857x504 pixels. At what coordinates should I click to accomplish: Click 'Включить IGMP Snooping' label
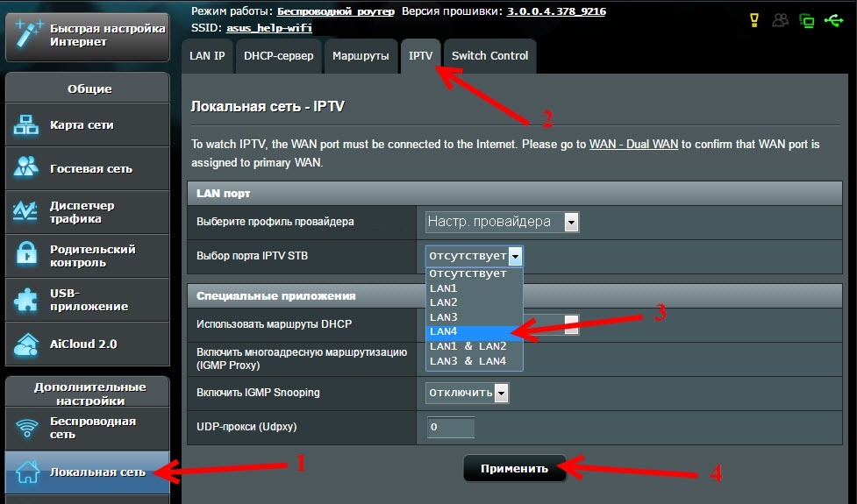tap(258, 392)
